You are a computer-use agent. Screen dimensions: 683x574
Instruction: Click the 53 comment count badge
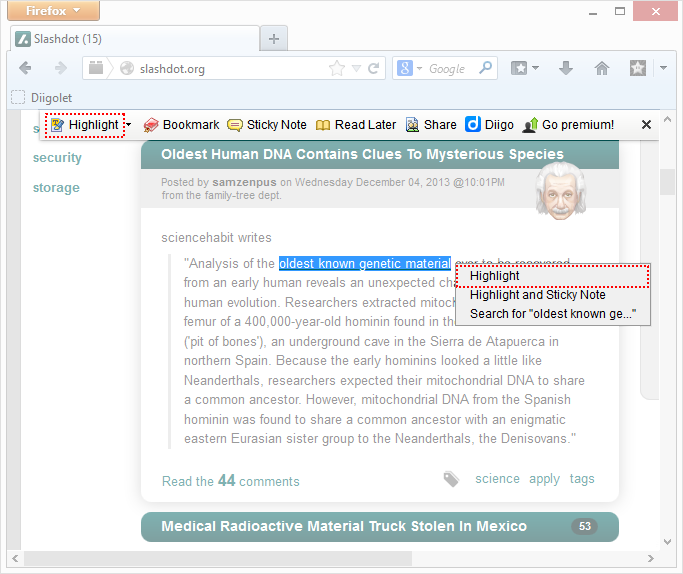pyautogui.click(x=585, y=526)
